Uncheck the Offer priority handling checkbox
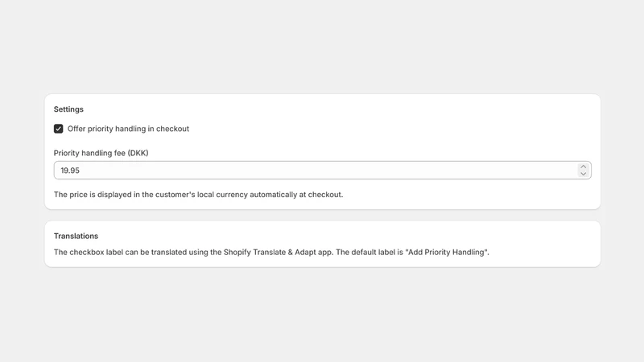The height and width of the screenshot is (362, 644). [x=58, y=129]
